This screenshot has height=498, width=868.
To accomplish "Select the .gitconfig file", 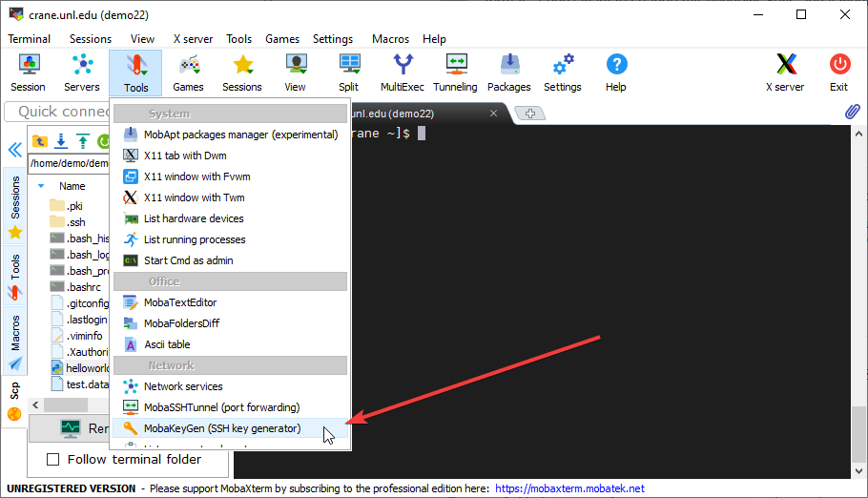I will [x=80, y=303].
